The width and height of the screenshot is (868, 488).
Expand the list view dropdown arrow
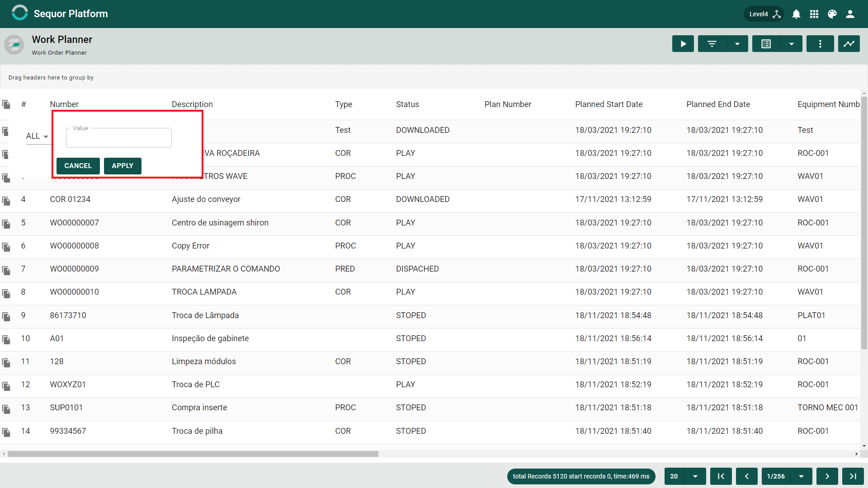click(x=792, y=44)
